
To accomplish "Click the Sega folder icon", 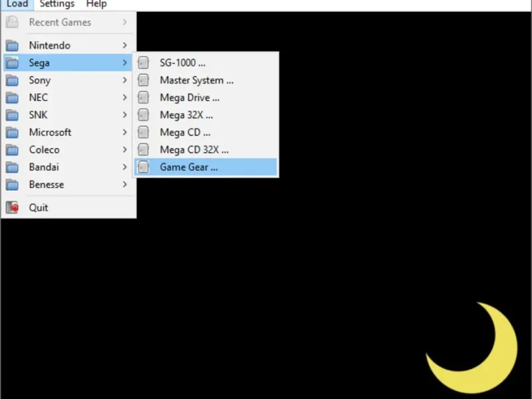I will [12, 63].
